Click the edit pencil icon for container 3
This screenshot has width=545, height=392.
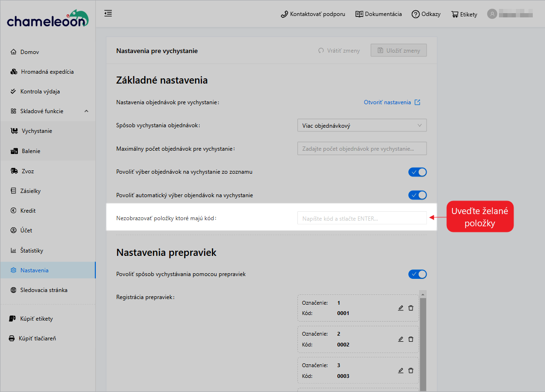(401, 370)
